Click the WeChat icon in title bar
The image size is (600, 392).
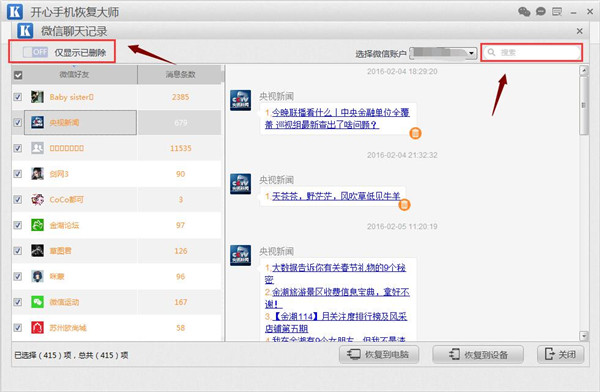tap(524, 11)
